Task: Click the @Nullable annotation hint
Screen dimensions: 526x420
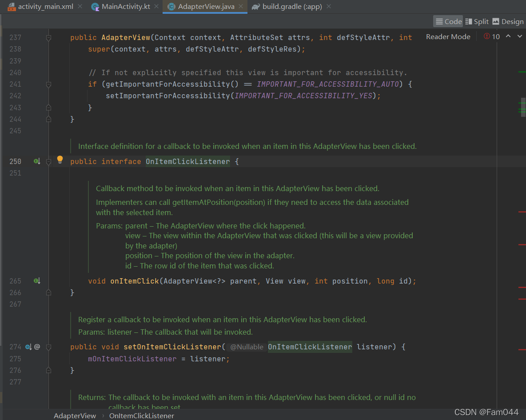Action: tap(247, 347)
